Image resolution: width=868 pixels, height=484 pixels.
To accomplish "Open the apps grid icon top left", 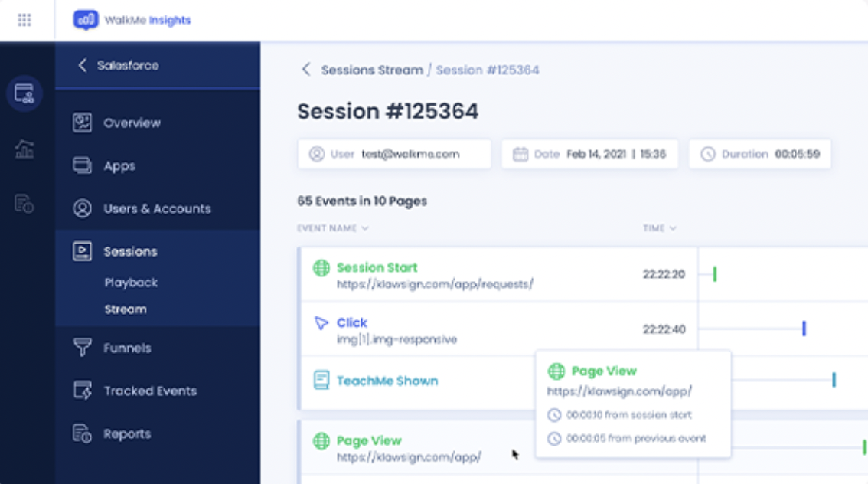I will pos(25,21).
